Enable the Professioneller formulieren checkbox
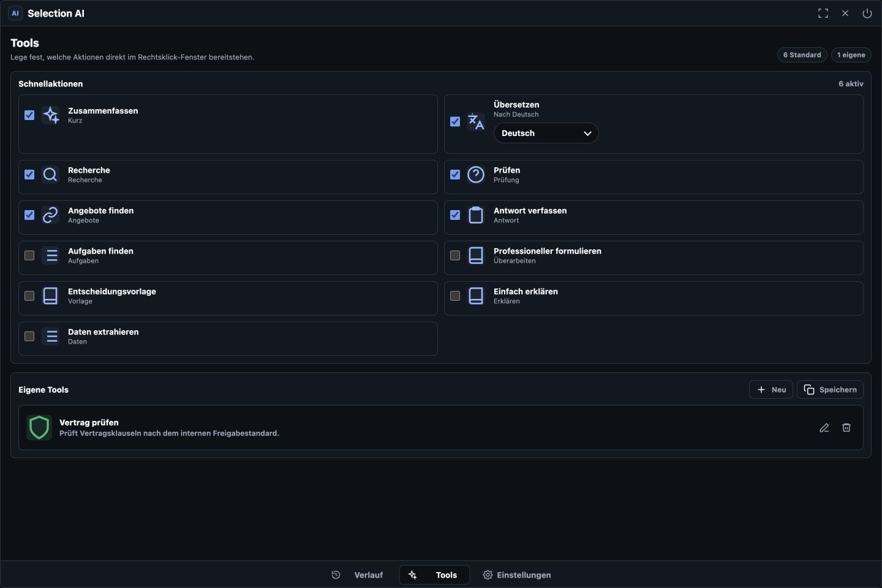Viewport: 882px width, 588px height. 455,255
